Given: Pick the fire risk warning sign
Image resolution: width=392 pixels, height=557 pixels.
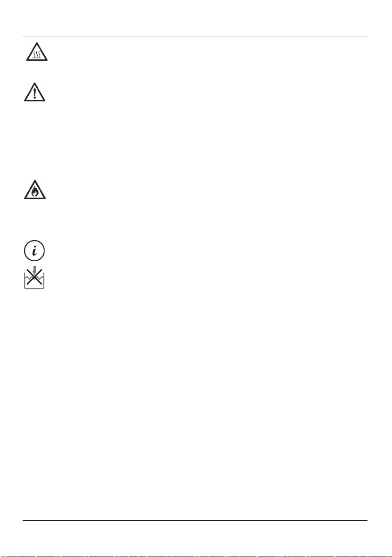Looking at the screenshot, I should click(x=35, y=190).
